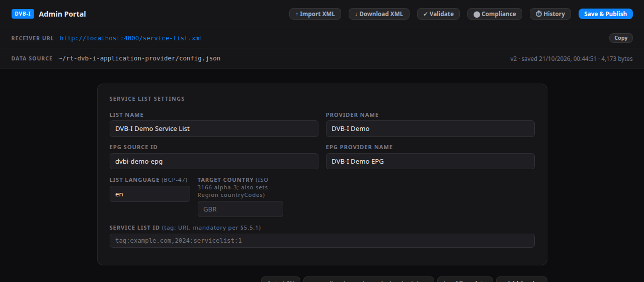Click the Service List ID field

[322, 241]
